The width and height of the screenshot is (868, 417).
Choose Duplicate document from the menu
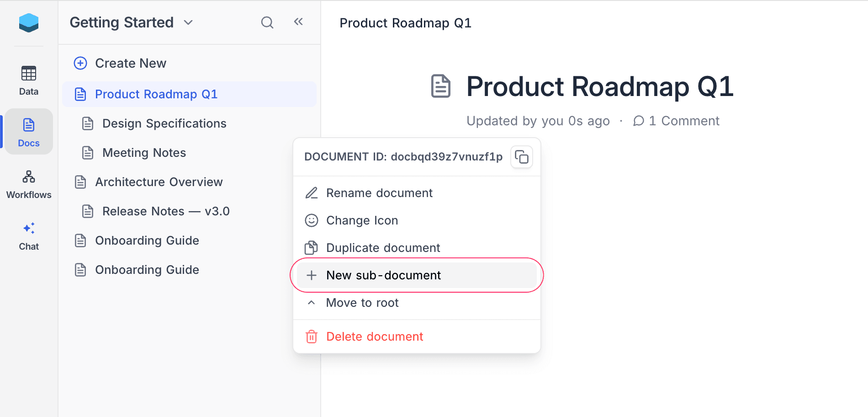pos(383,247)
